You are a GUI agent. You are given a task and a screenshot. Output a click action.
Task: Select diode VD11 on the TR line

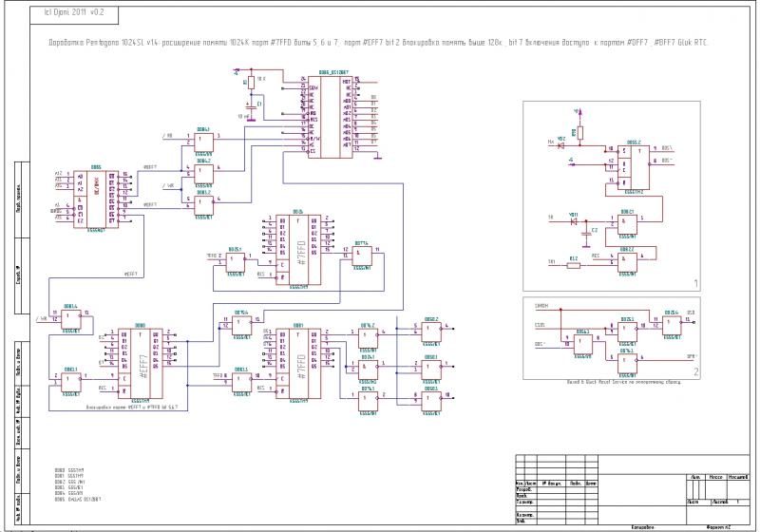point(573,220)
